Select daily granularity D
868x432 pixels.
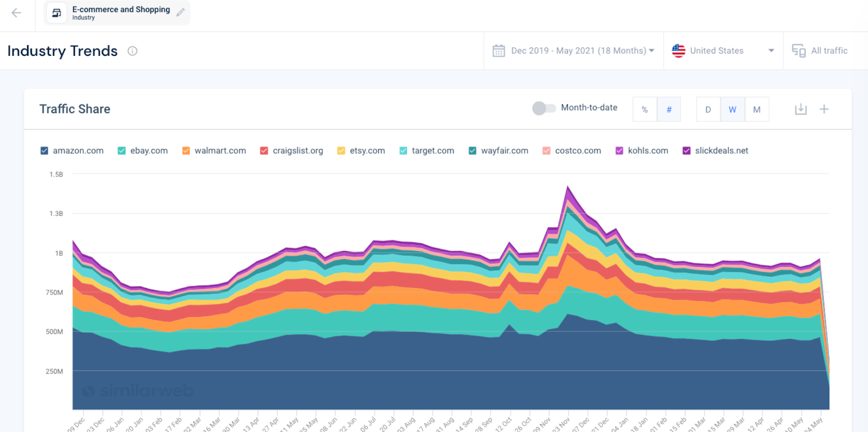pyautogui.click(x=708, y=109)
